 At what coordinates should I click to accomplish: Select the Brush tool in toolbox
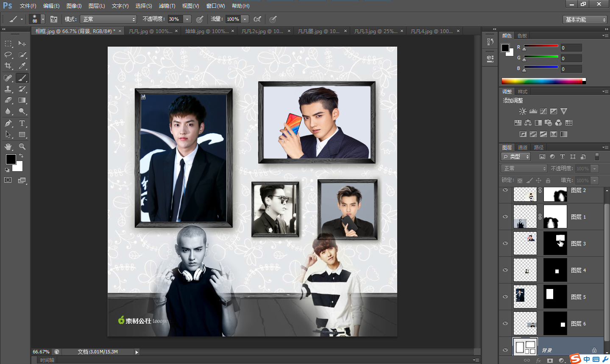coord(22,78)
